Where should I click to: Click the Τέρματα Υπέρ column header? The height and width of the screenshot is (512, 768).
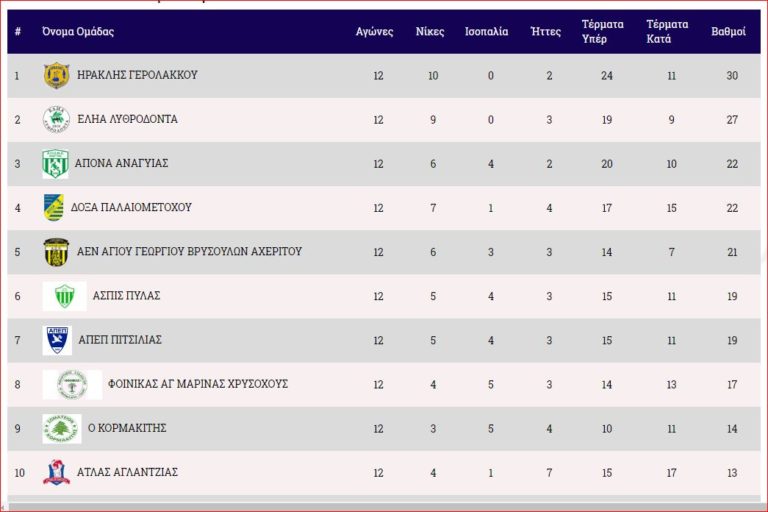(603, 32)
